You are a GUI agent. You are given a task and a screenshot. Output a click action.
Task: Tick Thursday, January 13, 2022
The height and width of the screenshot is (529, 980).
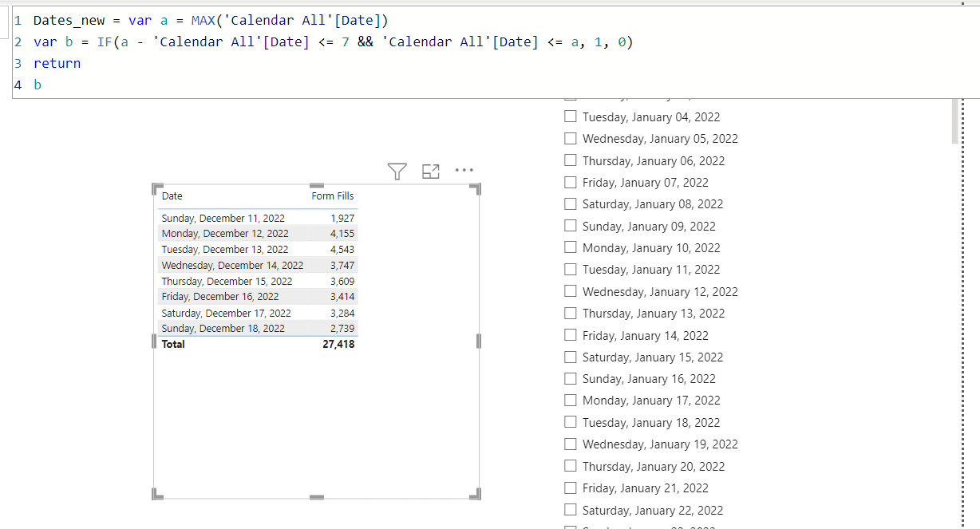pyautogui.click(x=570, y=313)
